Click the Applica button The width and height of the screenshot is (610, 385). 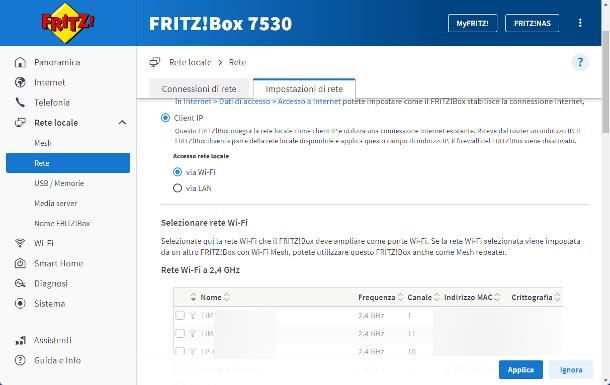coord(521,369)
